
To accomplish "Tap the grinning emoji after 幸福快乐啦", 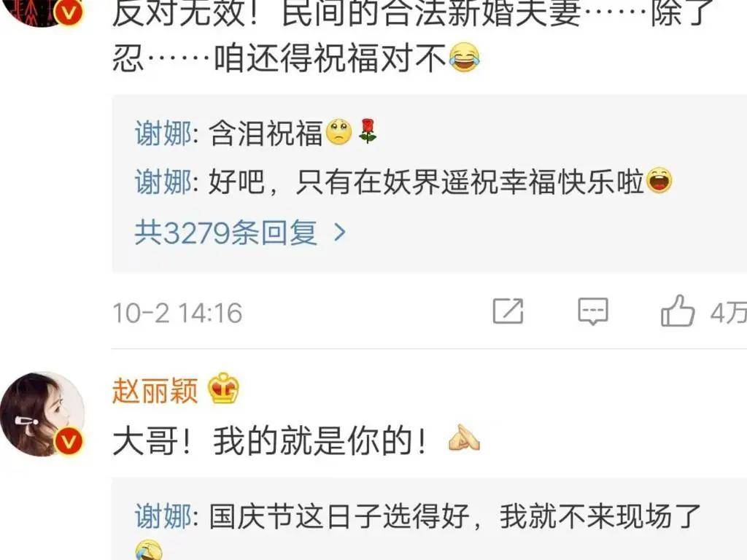I will pyautogui.click(x=658, y=181).
